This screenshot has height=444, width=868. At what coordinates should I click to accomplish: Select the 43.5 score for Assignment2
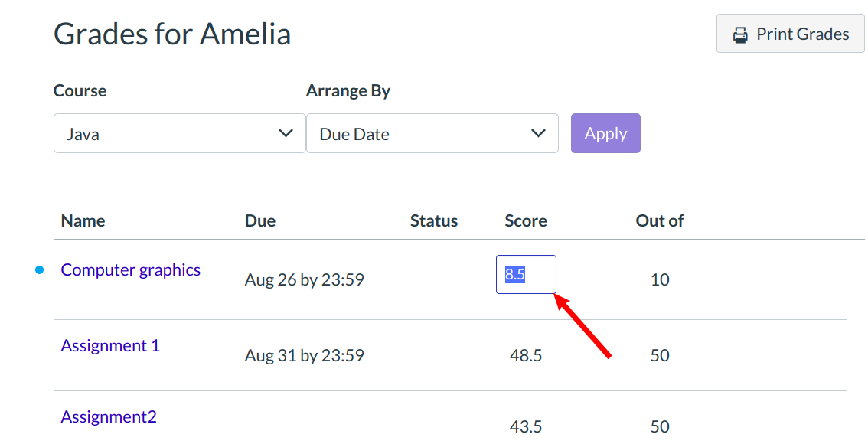(526, 427)
